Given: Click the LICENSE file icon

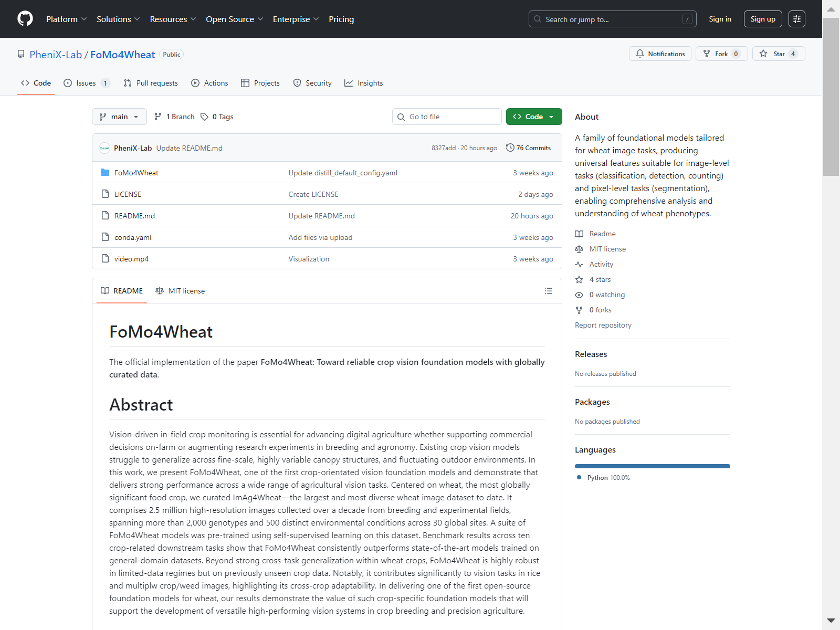Looking at the screenshot, I should point(105,194).
